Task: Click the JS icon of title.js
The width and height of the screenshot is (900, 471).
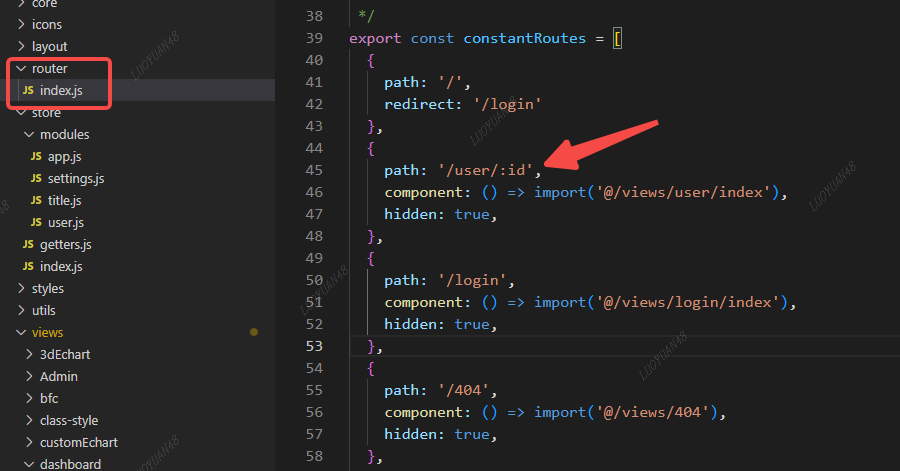Action: coord(36,200)
